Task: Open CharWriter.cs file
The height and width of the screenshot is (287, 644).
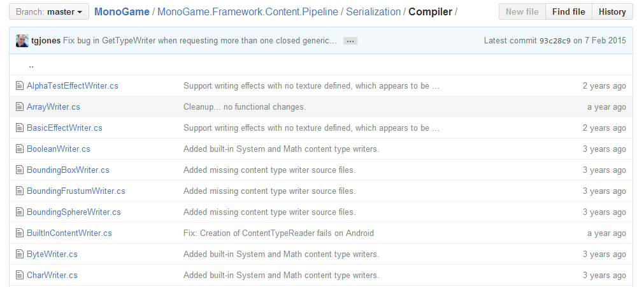Action: tap(52, 276)
